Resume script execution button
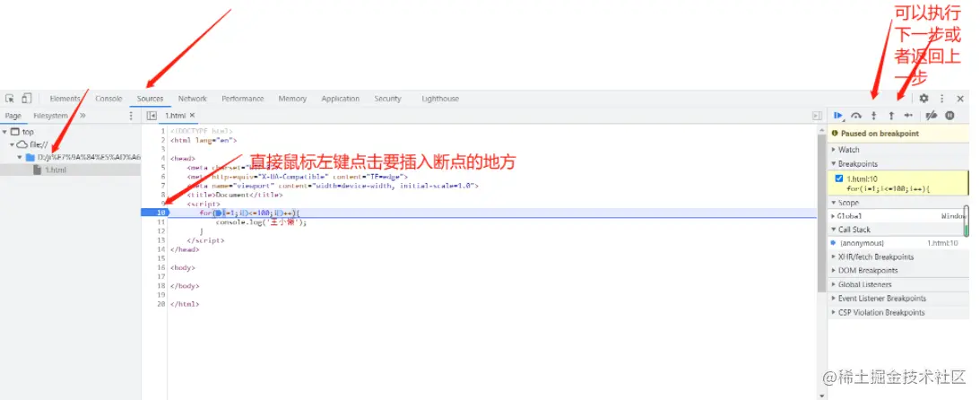Screen dimensions: 980x400 pos(838,115)
